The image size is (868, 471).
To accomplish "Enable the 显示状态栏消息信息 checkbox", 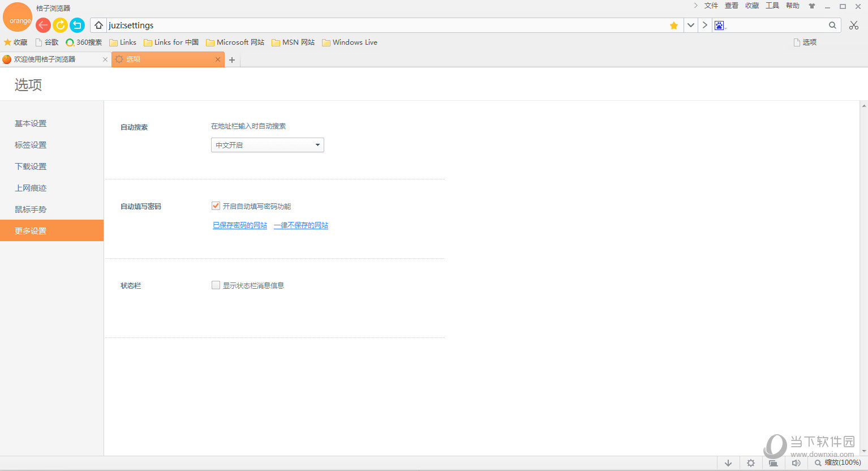I will 216,285.
